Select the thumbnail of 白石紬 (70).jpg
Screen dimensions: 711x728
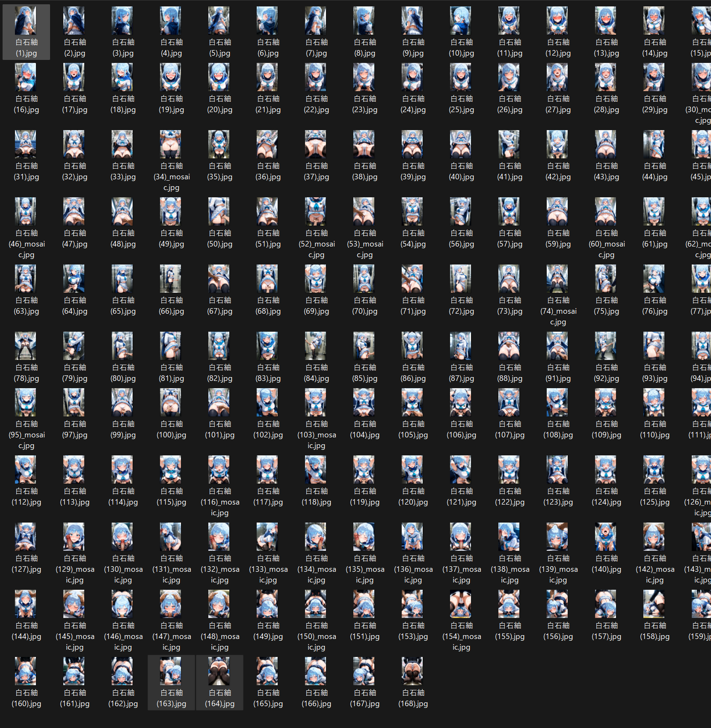point(364,279)
